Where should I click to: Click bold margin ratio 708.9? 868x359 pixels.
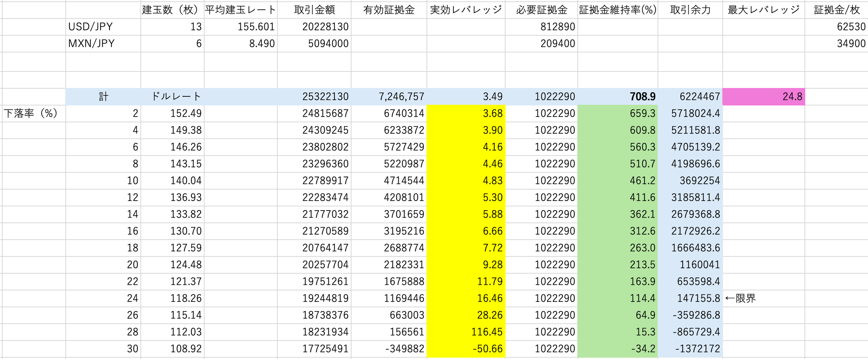[618, 96]
